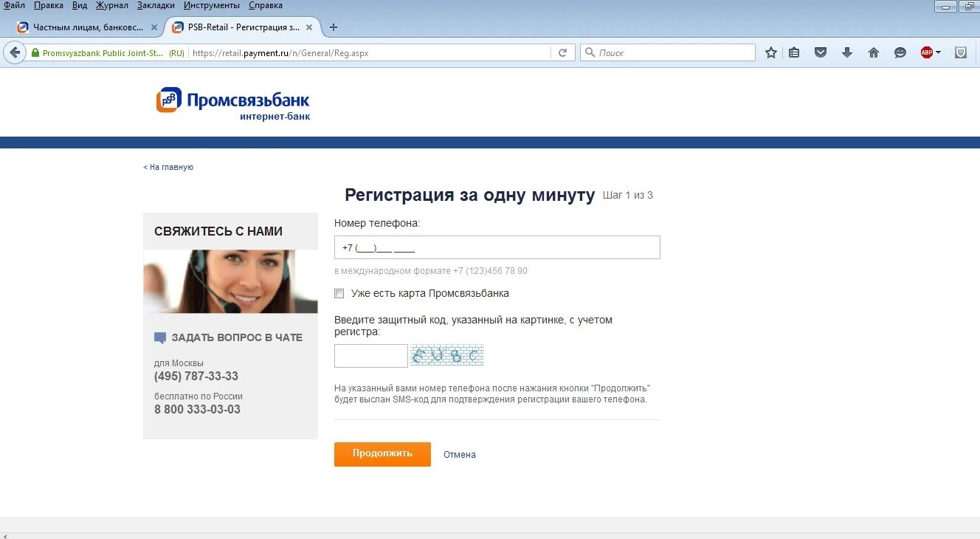Screen dimensions: 980x539
Task: Open the Downloads arrow icon
Action: (x=847, y=52)
